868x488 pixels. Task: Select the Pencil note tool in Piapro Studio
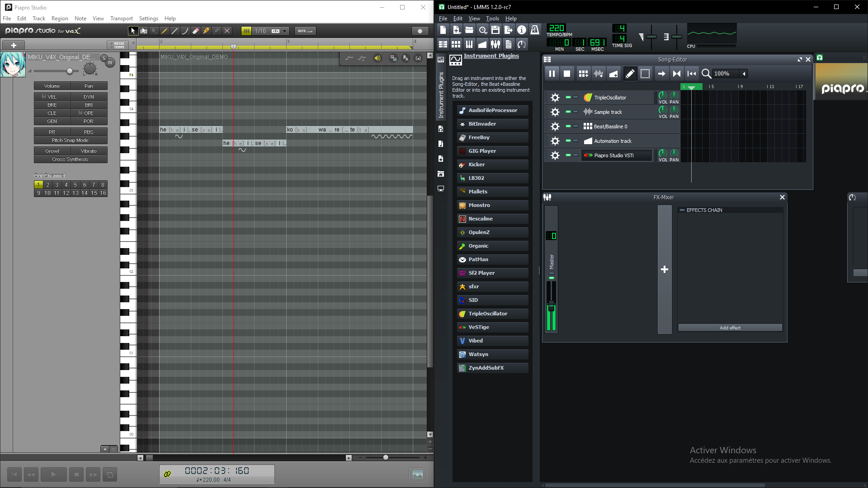[x=165, y=31]
